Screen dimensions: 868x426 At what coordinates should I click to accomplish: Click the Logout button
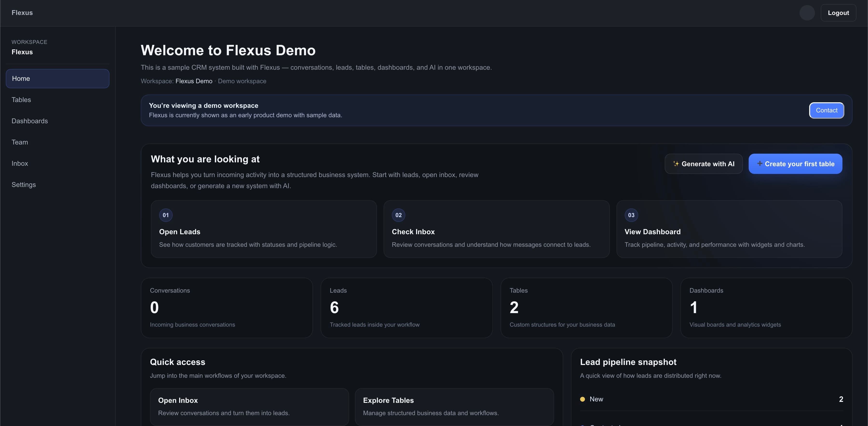(x=838, y=13)
